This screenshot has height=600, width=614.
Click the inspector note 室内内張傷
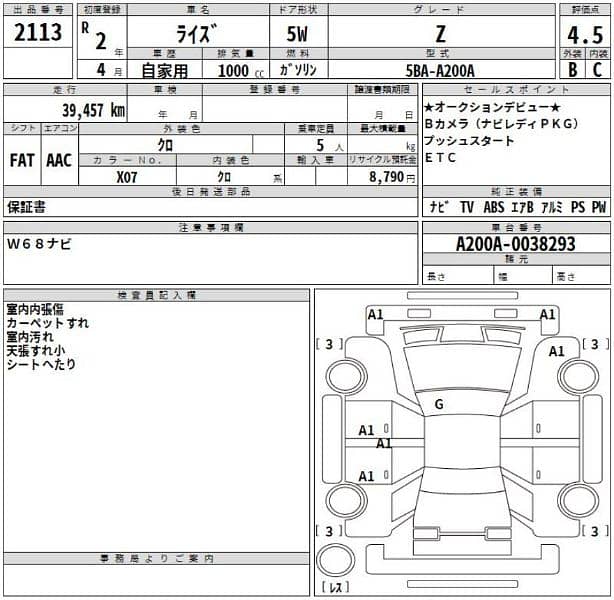[35, 309]
